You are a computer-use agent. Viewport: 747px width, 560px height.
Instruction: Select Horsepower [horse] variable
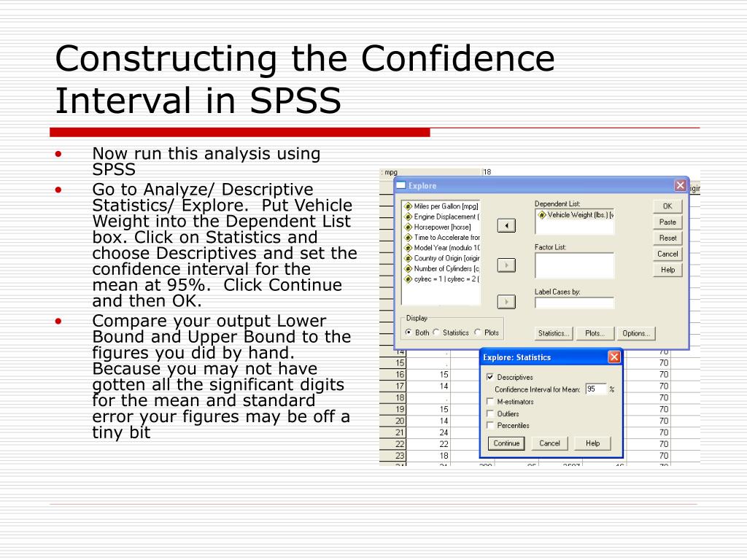(x=438, y=227)
